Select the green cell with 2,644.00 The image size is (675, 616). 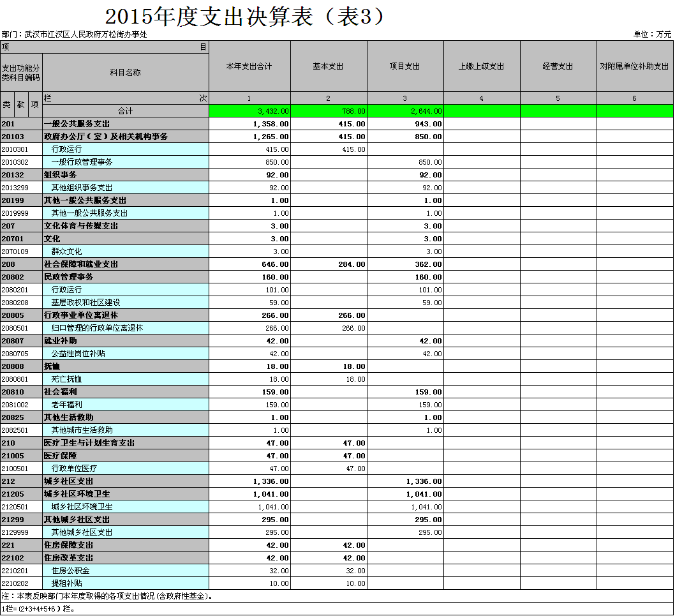(405, 111)
